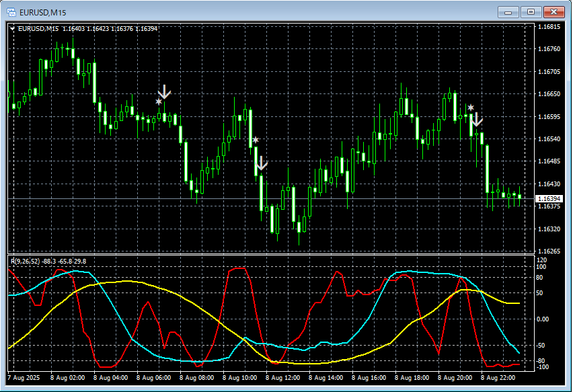573x392 pixels.
Task: Click the EURUSD,M15 chart window icon
Action: (x=11, y=12)
